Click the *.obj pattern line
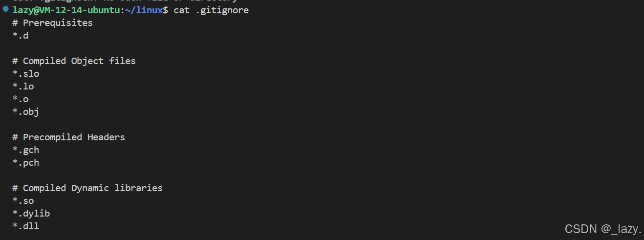This screenshot has width=644, height=240. [x=26, y=112]
